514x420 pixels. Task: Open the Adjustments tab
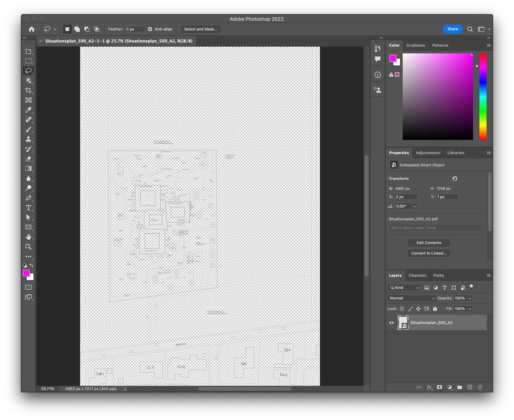pos(428,153)
